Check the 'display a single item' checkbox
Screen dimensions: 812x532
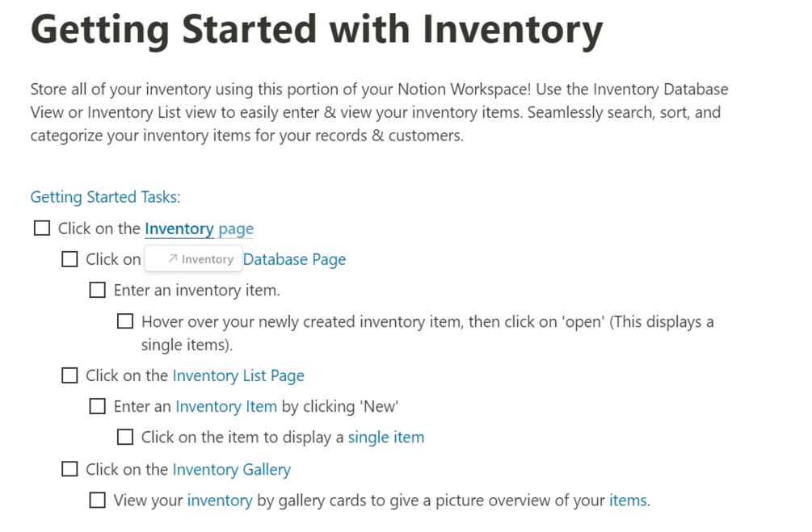coord(125,437)
